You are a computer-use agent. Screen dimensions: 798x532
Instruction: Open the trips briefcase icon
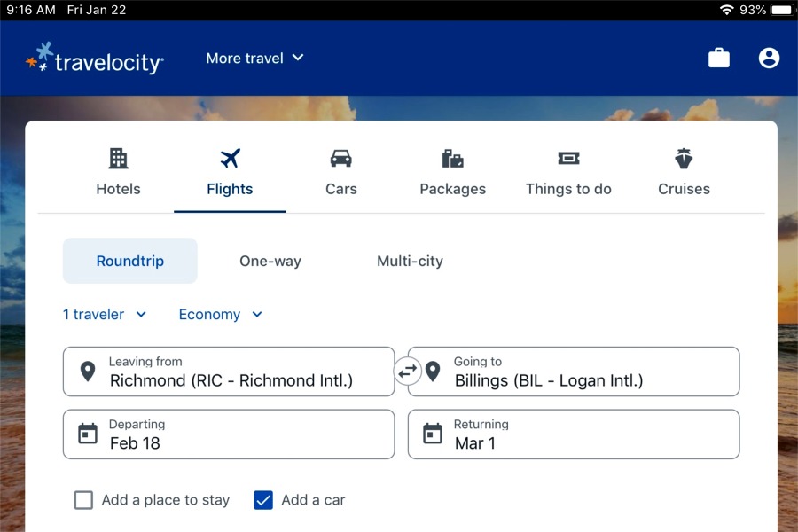pos(718,58)
